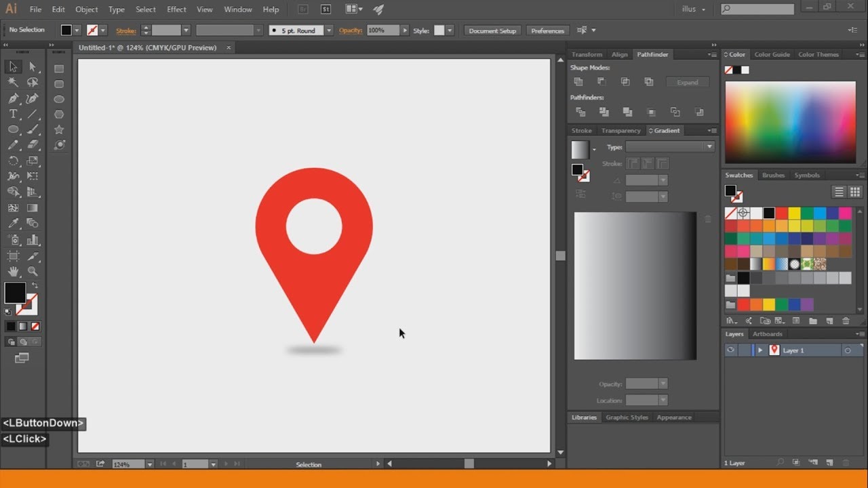The image size is (868, 488).
Task: Select the Lasso tool
Action: [x=32, y=82]
